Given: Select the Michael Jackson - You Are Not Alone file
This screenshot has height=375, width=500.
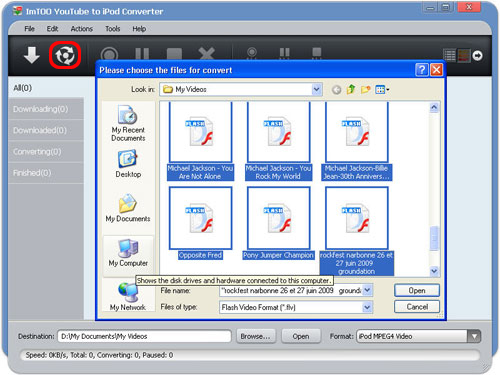Looking at the screenshot, I should [200, 141].
